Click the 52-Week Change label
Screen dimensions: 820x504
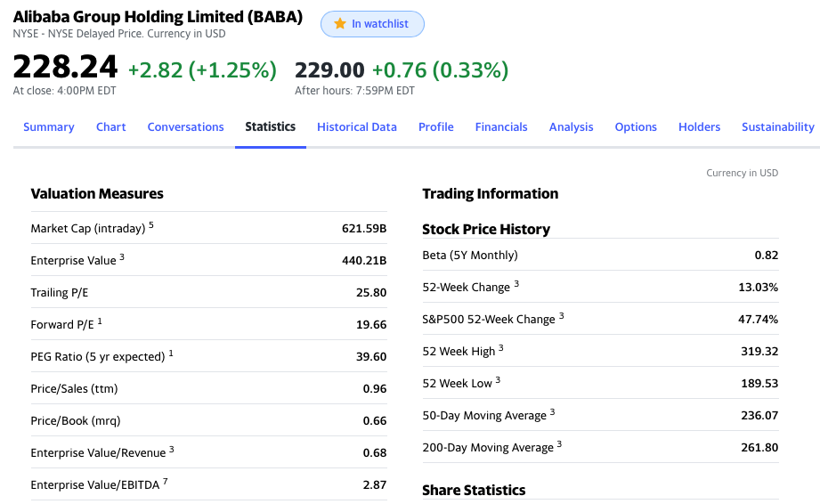click(466, 287)
